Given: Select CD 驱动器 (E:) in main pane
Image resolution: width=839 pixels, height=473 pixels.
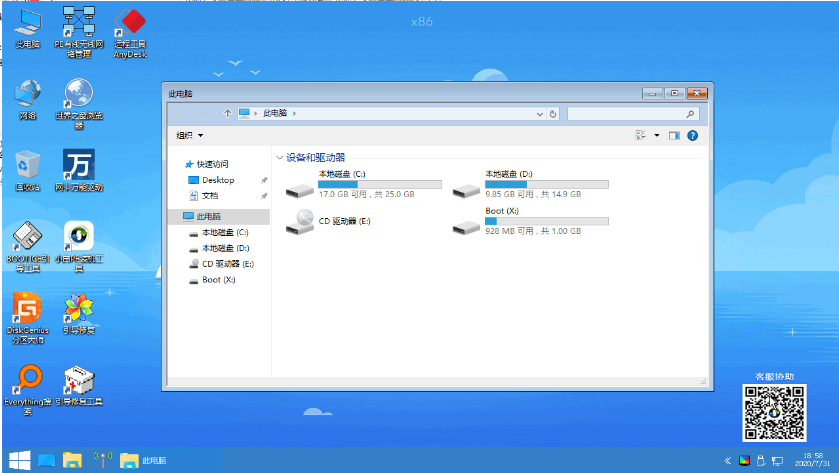Looking at the screenshot, I should click(x=329, y=221).
